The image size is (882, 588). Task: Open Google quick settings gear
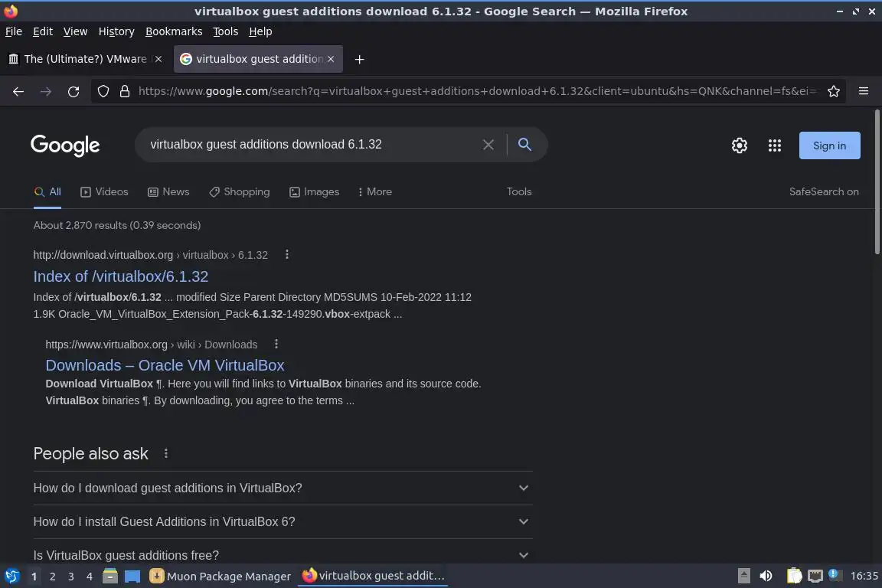(739, 145)
